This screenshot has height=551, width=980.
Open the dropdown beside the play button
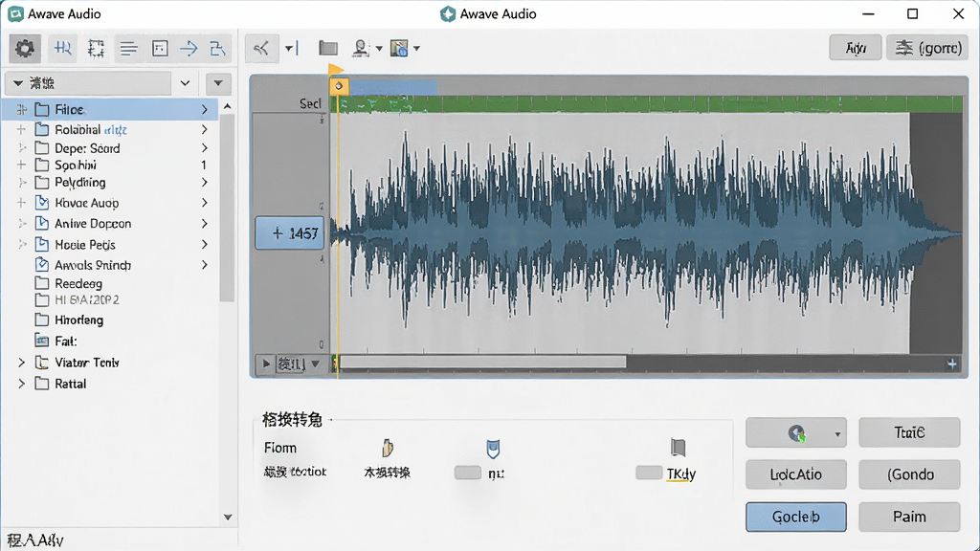click(315, 364)
